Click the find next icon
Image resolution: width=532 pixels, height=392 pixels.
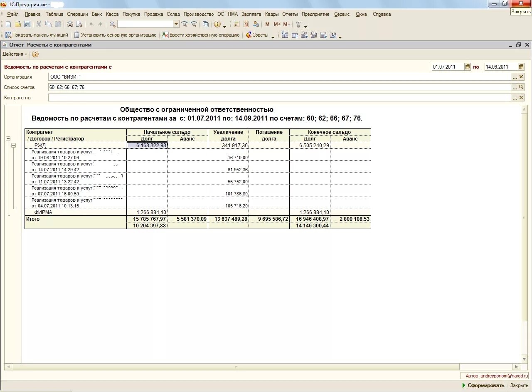coord(185,24)
